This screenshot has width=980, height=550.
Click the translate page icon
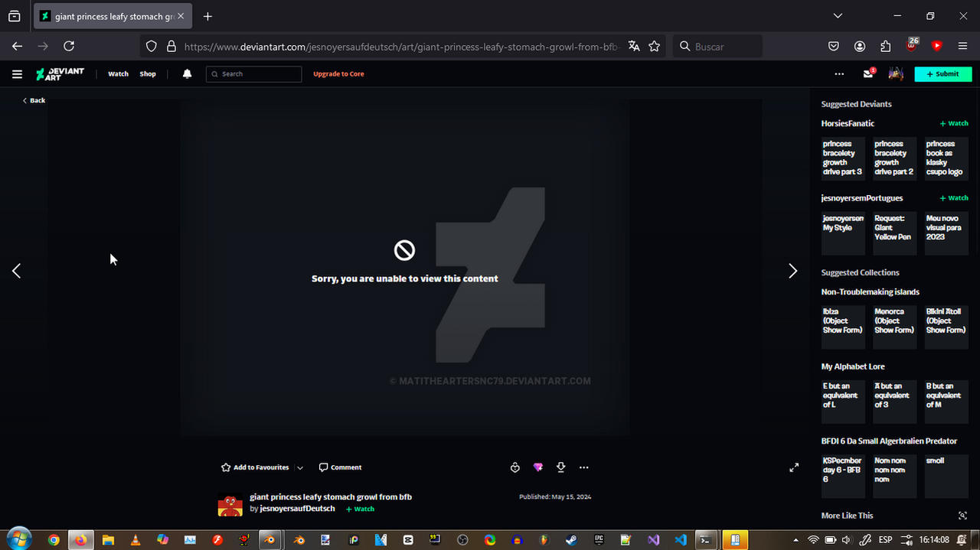point(633,46)
